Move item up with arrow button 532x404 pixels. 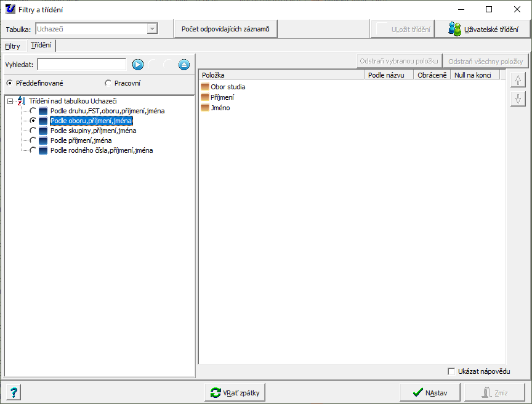tap(518, 81)
